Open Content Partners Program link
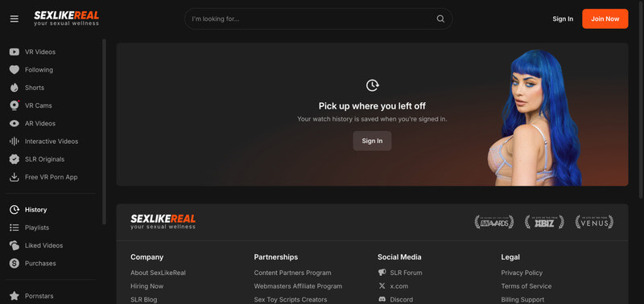Viewport: 644px width, 304px height. click(x=292, y=273)
